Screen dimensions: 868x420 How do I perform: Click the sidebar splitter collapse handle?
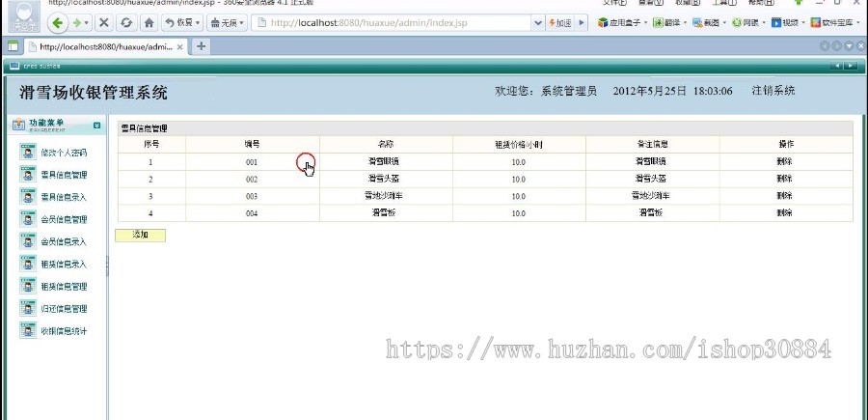click(x=107, y=267)
